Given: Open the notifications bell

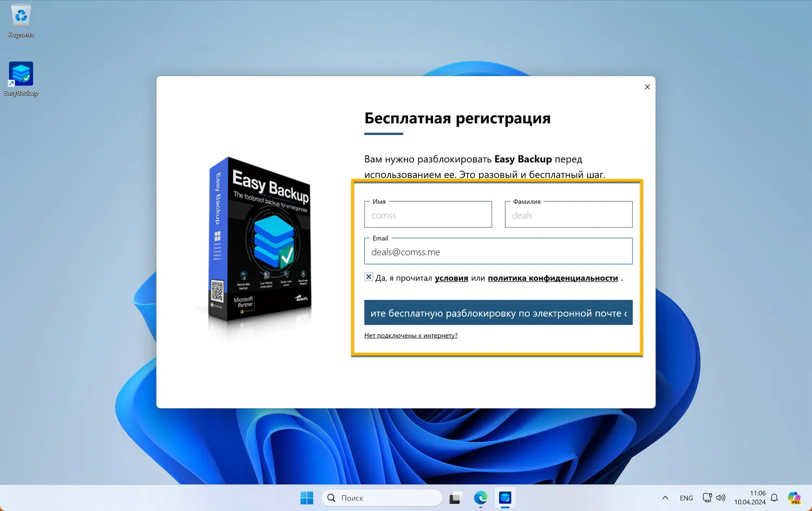Looking at the screenshot, I should (774, 497).
